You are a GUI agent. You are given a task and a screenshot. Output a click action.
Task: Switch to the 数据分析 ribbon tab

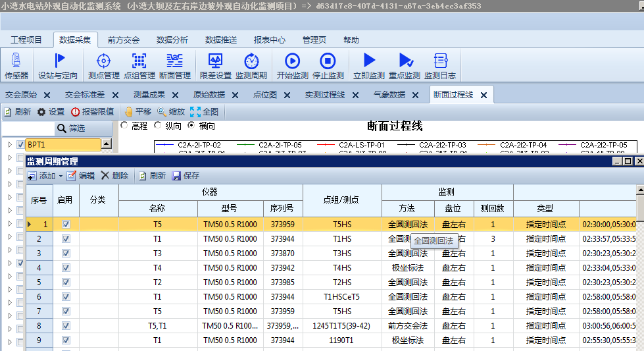[x=172, y=40]
